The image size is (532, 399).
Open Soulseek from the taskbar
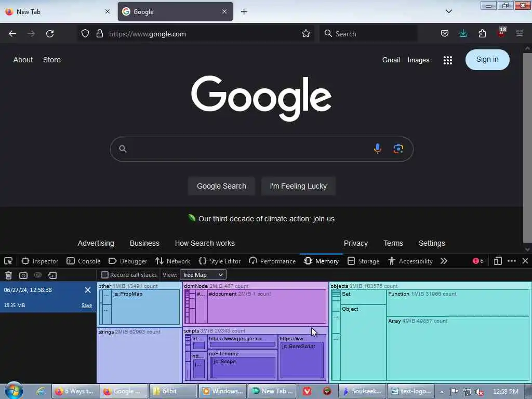tap(362, 391)
